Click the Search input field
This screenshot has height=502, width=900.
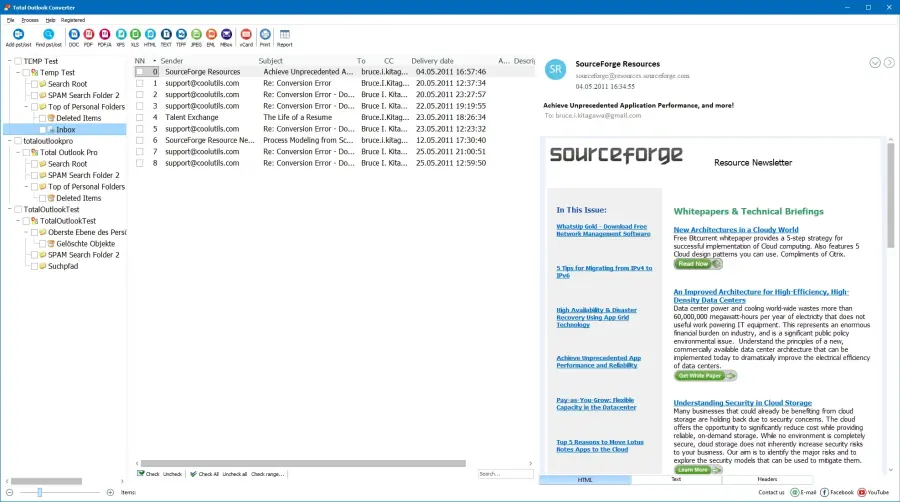tap(506, 474)
